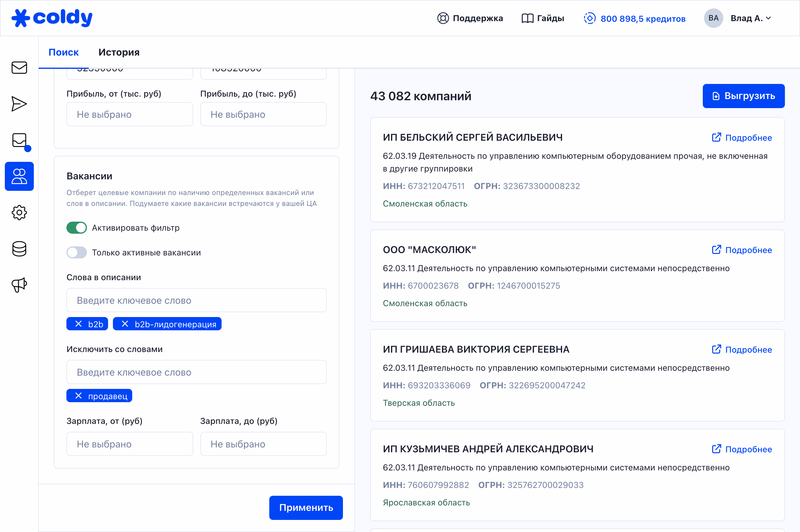Click the Применить button
Screen dimensions: 800x532
[x=306, y=508]
